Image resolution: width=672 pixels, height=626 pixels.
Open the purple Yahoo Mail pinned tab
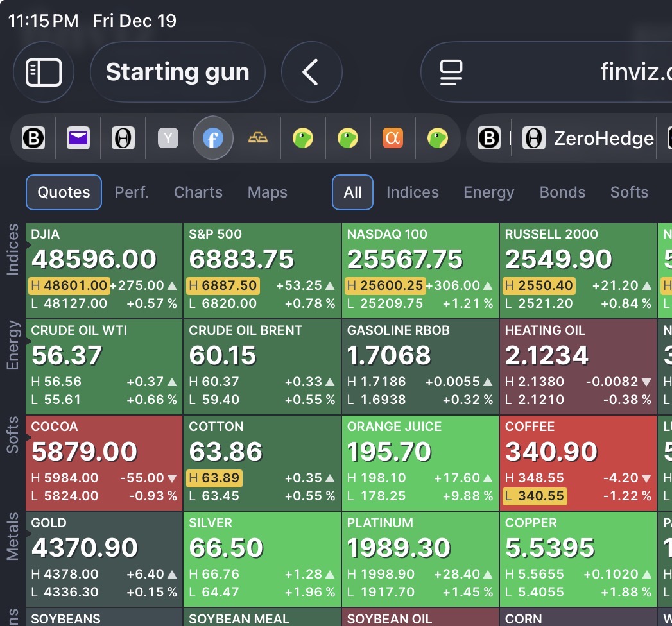click(x=78, y=138)
